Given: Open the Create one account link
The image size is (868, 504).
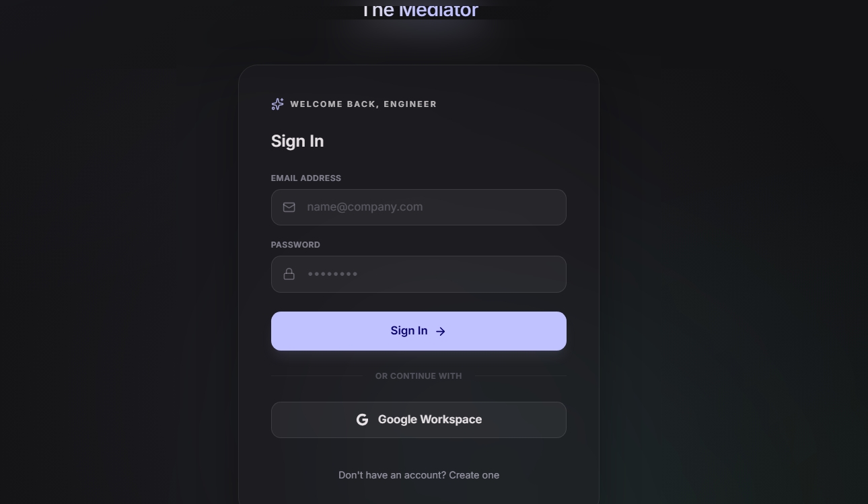Looking at the screenshot, I should click(x=474, y=475).
